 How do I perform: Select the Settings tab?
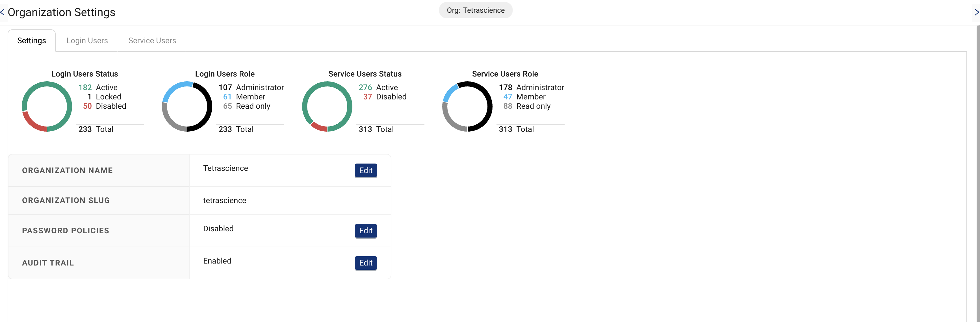(x=32, y=41)
